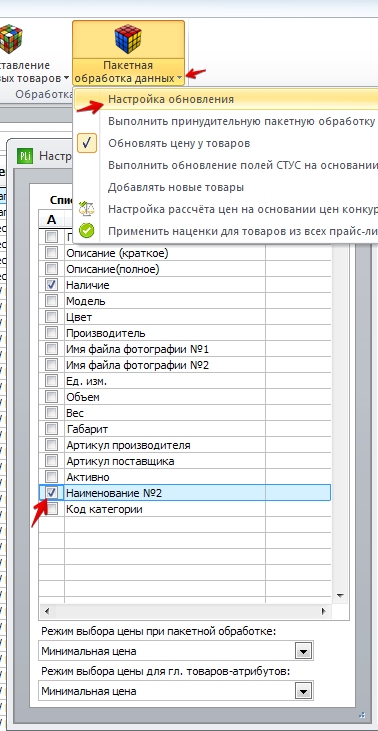This screenshot has width=378, height=731.
Task: Select Добавлять новые товары menu item
Action: click(x=176, y=187)
